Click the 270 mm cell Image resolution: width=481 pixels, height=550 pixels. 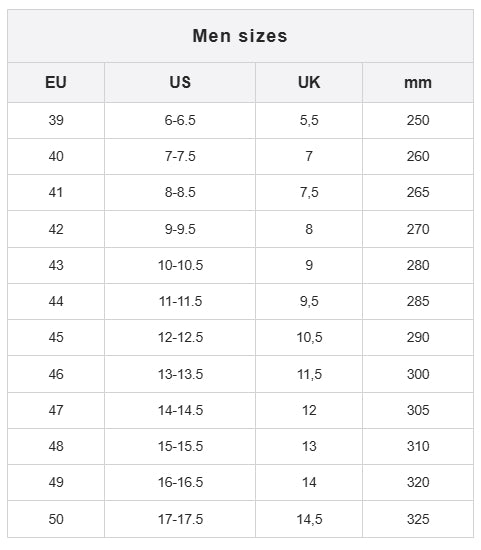[x=418, y=229]
